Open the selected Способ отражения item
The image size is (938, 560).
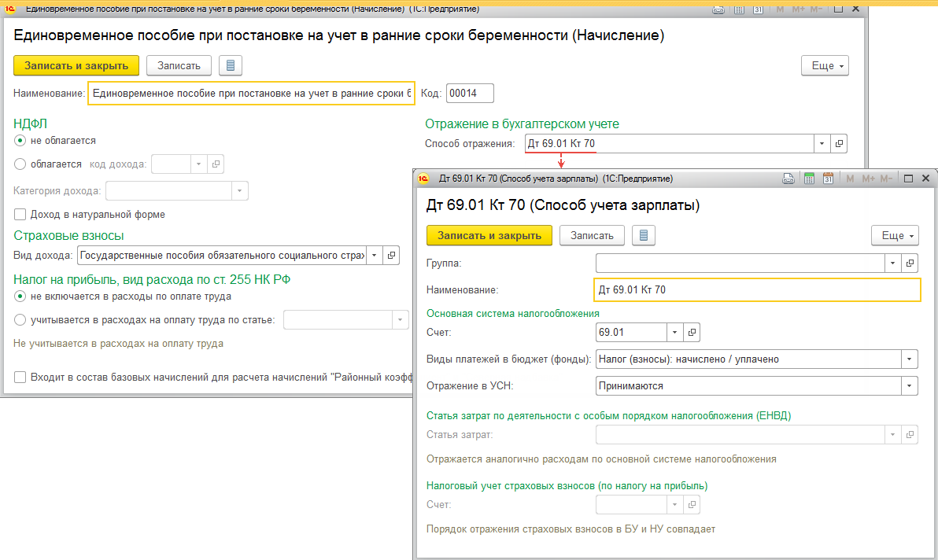pos(840,143)
